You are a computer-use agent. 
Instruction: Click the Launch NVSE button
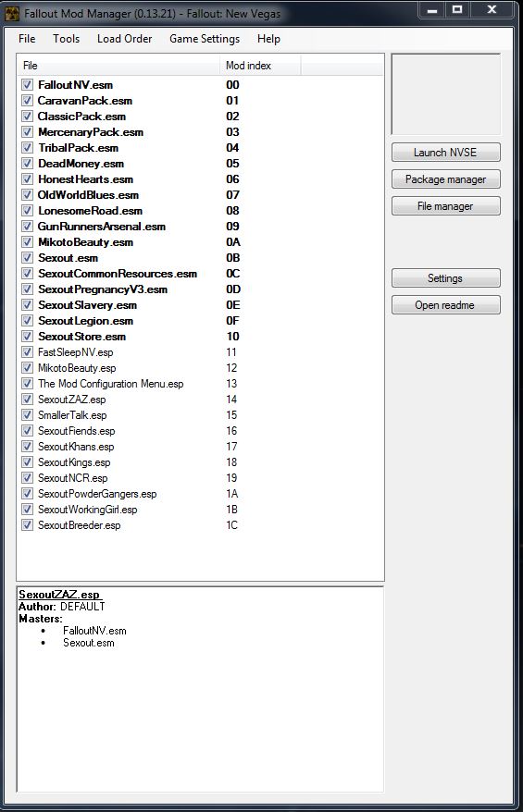(x=446, y=153)
